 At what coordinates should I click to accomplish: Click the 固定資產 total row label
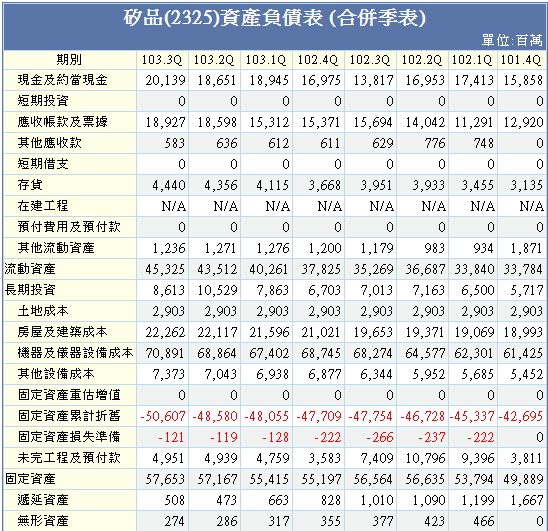30,479
